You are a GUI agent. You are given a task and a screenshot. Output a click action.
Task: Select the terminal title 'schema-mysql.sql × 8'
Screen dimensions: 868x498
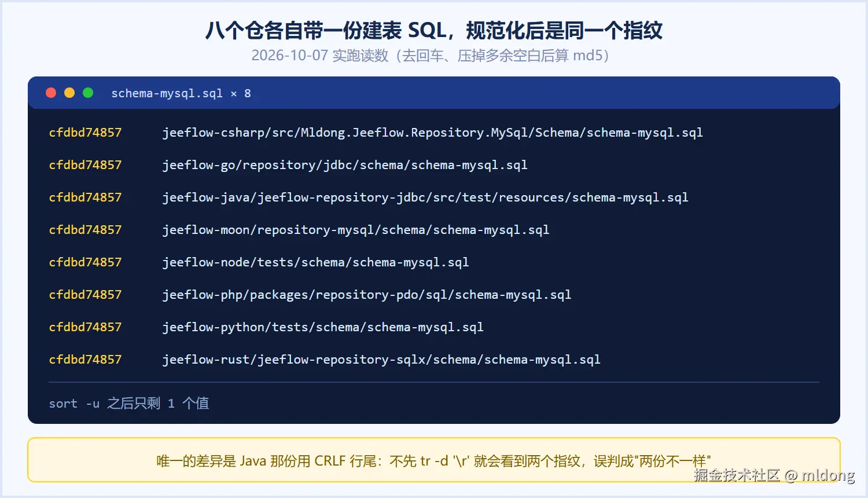[x=181, y=93]
